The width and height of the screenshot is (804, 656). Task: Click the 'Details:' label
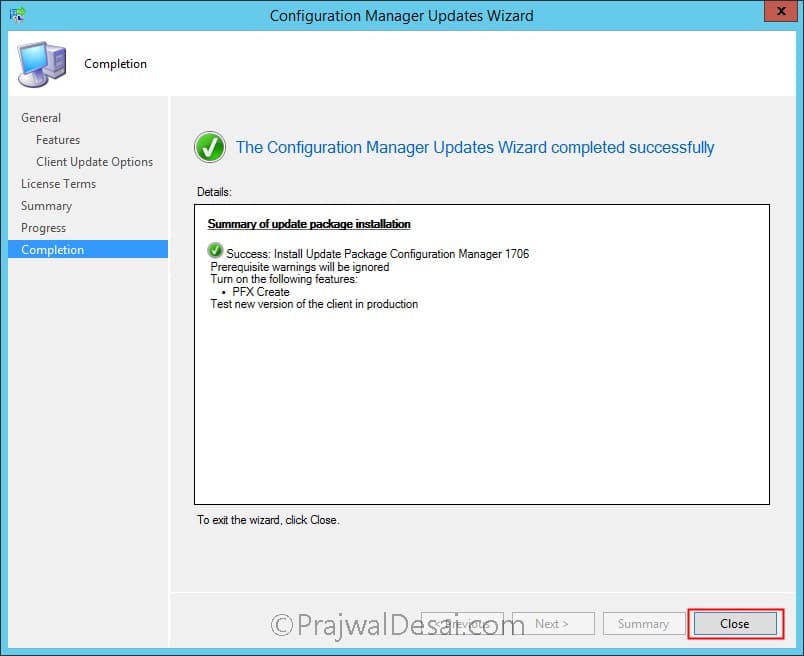click(x=214, y=192)
